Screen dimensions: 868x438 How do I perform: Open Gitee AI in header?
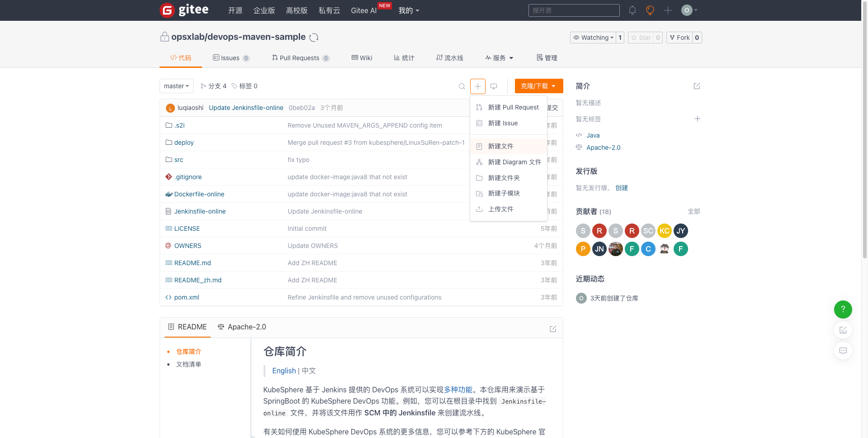point(364,10)
